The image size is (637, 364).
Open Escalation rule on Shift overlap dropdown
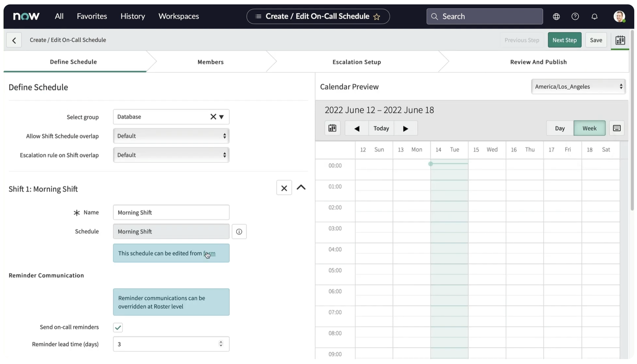pyautogui.click(x=171, y=155)
